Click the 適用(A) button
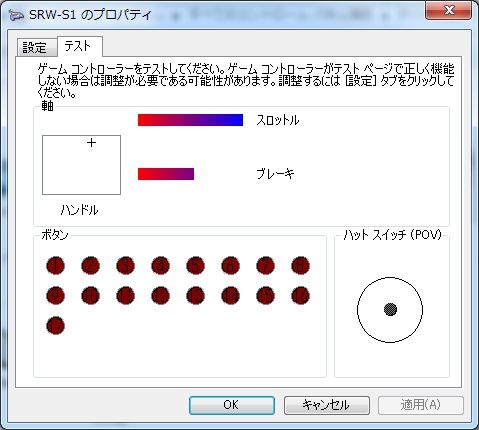Image resolution: width=479 pixels, height=430 pixels. [x=420, y=405]
